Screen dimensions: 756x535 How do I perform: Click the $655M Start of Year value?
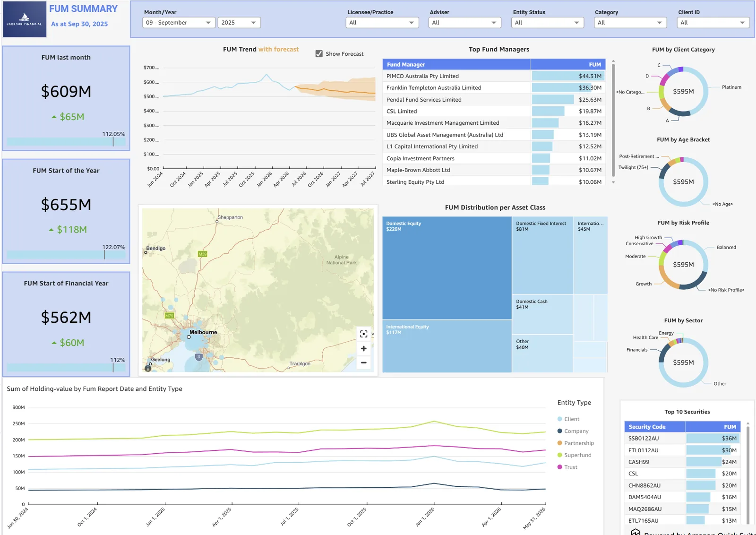(x=66, y=205)
